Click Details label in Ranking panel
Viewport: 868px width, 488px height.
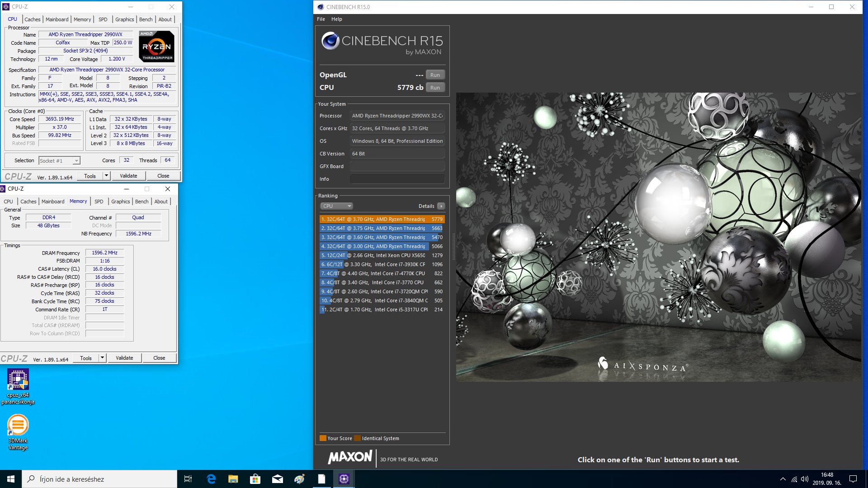426,206
